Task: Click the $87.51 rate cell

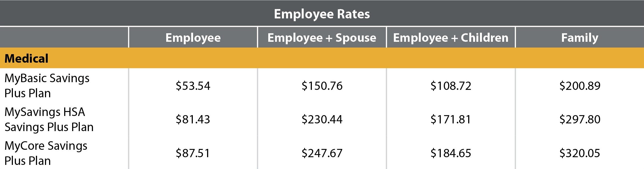Action: coord(193,153)
